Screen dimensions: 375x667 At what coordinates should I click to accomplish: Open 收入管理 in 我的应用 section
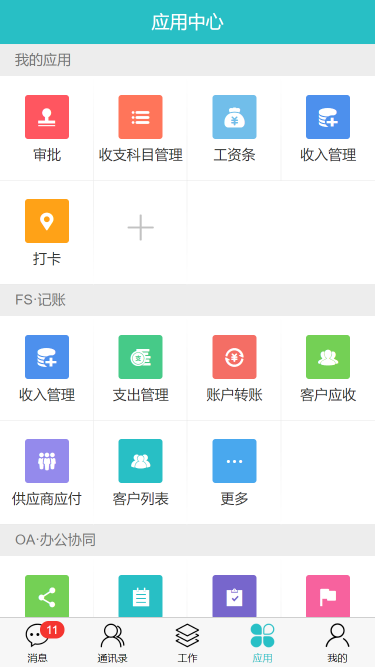[x=328, y=117]
